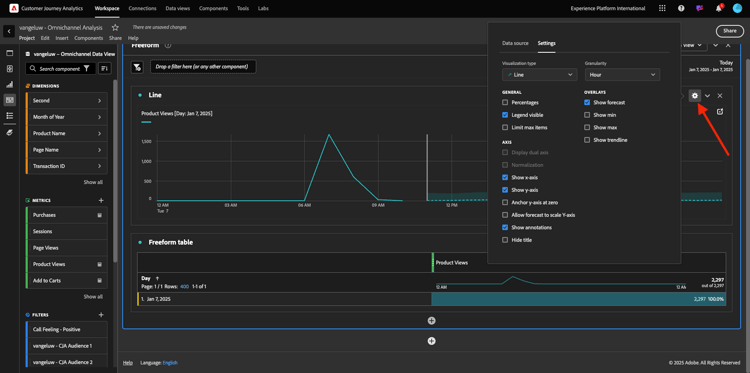Expand the Product Name dimension chevron
This screenshot has width=750, height=373.
99,133
